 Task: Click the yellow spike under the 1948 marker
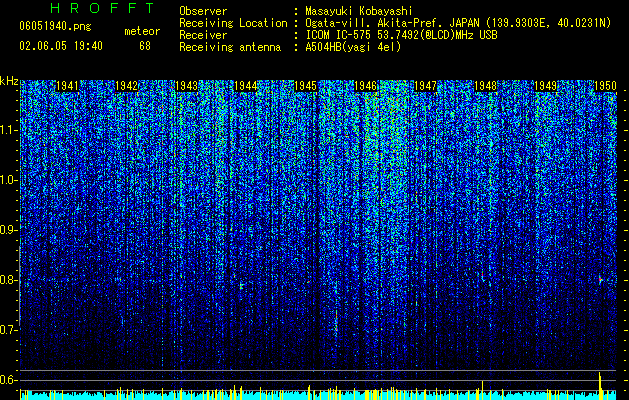482,390
